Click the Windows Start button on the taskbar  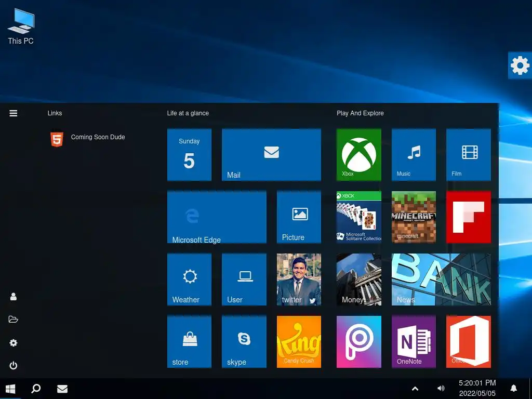(x=10, y=389)
